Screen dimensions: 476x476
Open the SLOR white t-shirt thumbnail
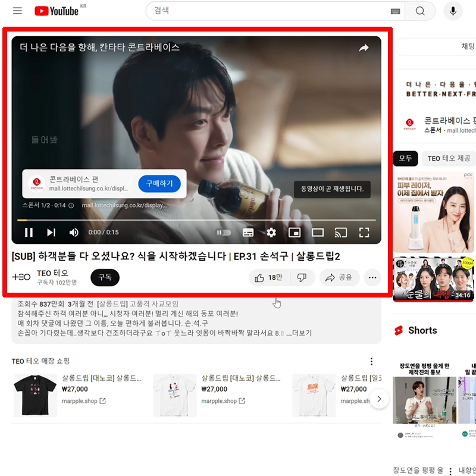click(314, 395)
